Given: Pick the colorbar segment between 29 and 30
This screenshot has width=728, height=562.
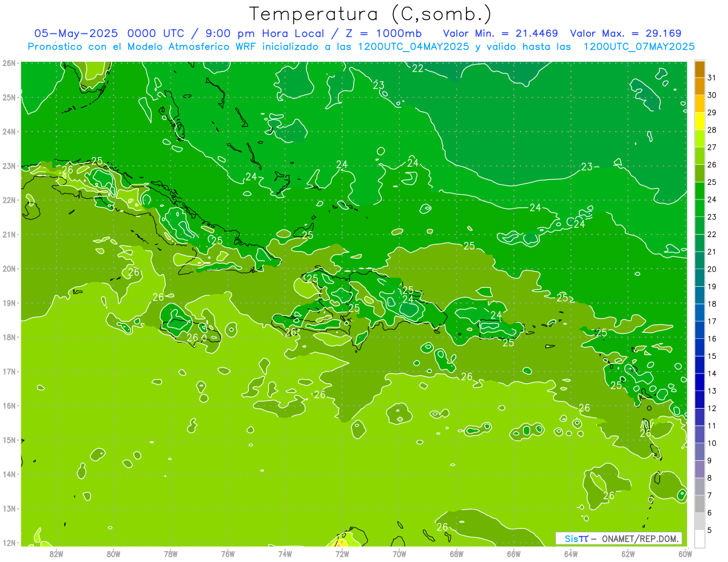Looking at the screenshot, I should tap(699, 104).
